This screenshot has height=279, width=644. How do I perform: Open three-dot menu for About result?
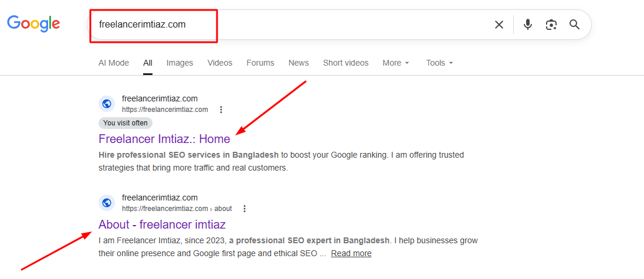click(245, 209)
